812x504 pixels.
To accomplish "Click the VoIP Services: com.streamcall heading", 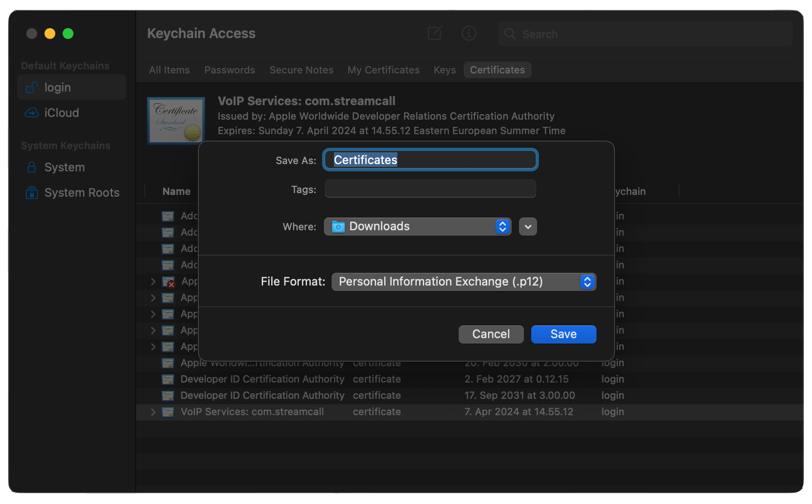I will click(x=306, y=101).
